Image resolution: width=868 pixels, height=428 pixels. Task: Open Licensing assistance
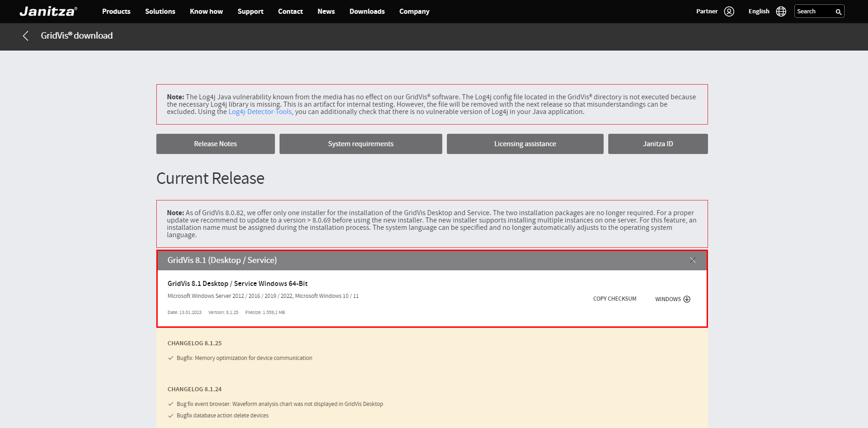coord(525,144)
